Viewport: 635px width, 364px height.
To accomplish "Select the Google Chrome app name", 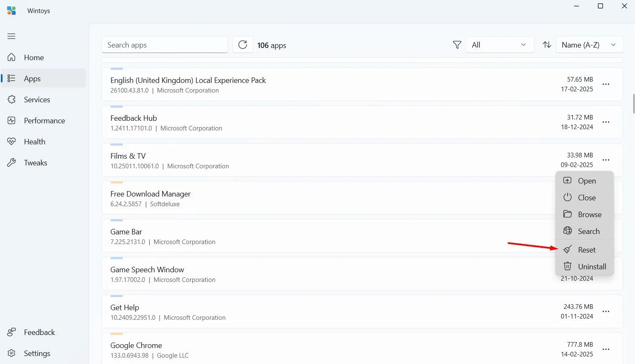I will (x=136, y=345).
